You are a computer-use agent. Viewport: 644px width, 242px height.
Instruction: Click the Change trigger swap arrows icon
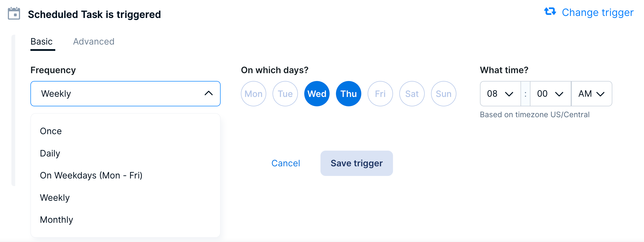pos(550,12)
